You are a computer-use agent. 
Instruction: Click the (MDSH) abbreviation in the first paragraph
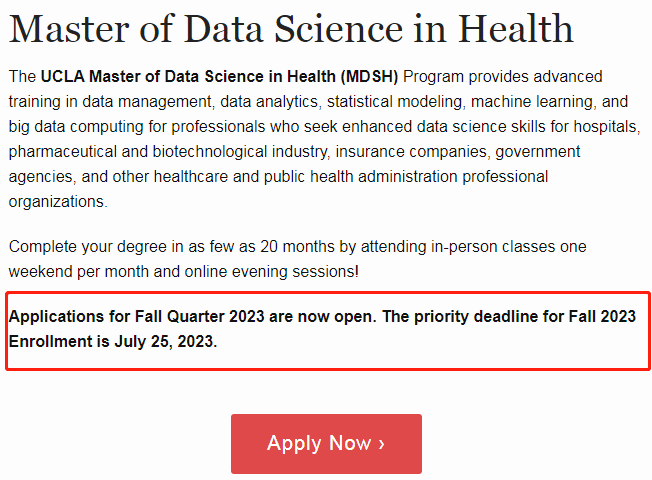[369, 77]
